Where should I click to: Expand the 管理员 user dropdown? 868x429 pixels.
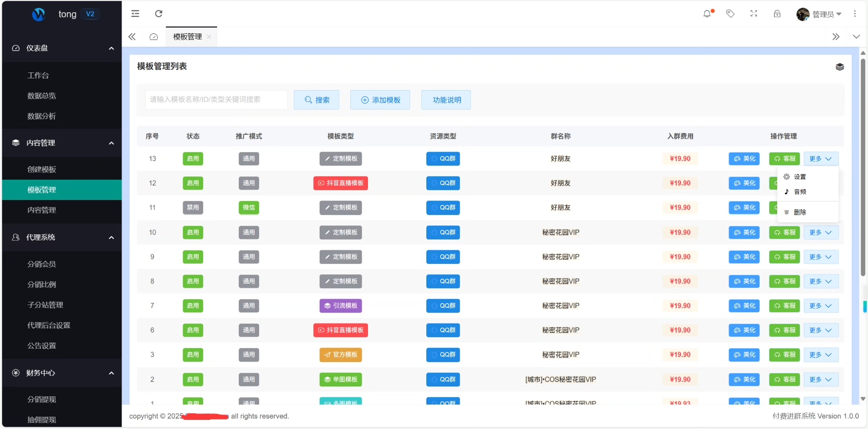coord(819,14)
